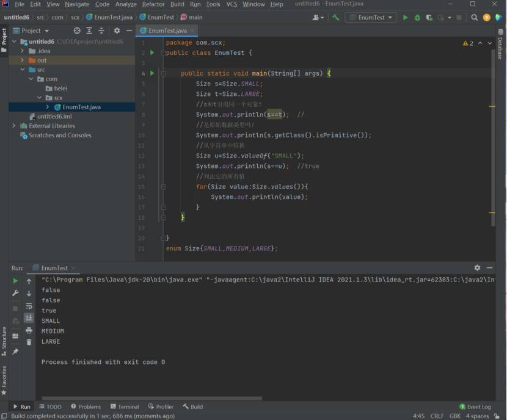Toggle pin tab in the Run panel
Viewport: 507px width, 420px height.
(x=15, y=351)
